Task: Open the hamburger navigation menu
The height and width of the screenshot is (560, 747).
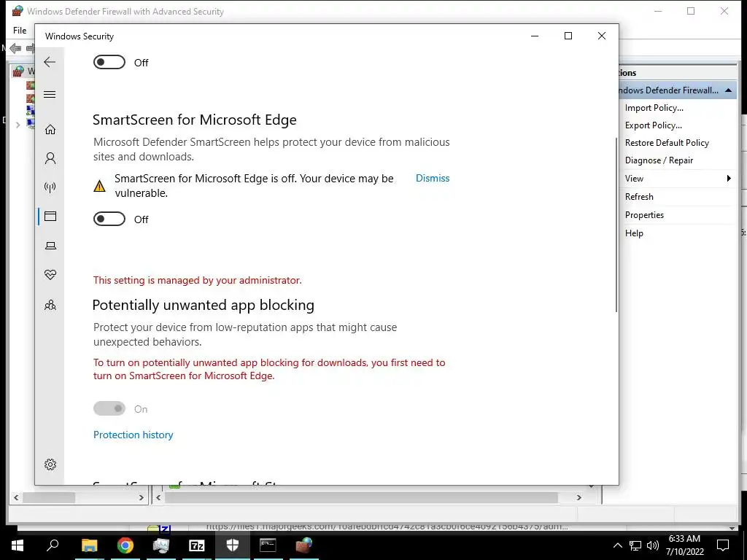Action: [50, 94]
